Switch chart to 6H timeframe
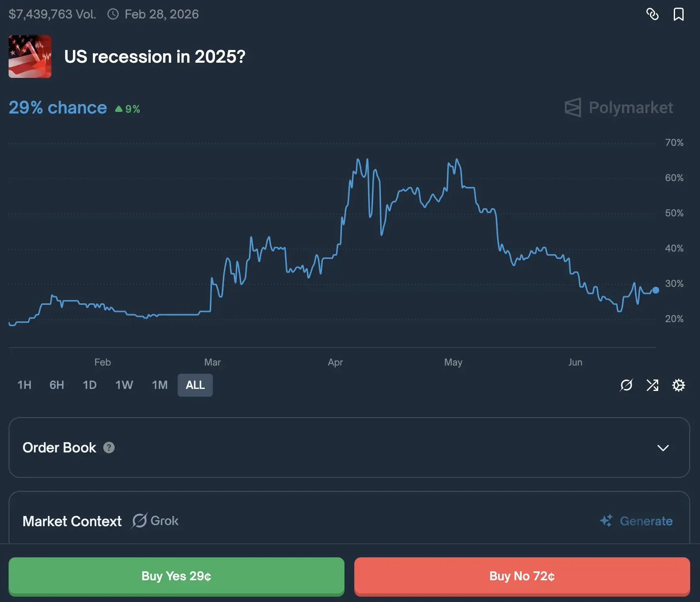 57,385
